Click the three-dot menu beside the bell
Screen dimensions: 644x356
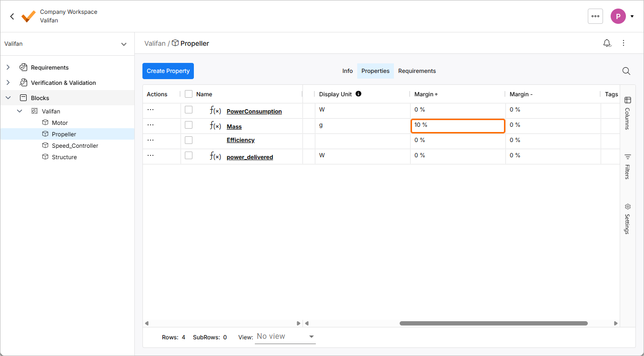coord(624,43)
